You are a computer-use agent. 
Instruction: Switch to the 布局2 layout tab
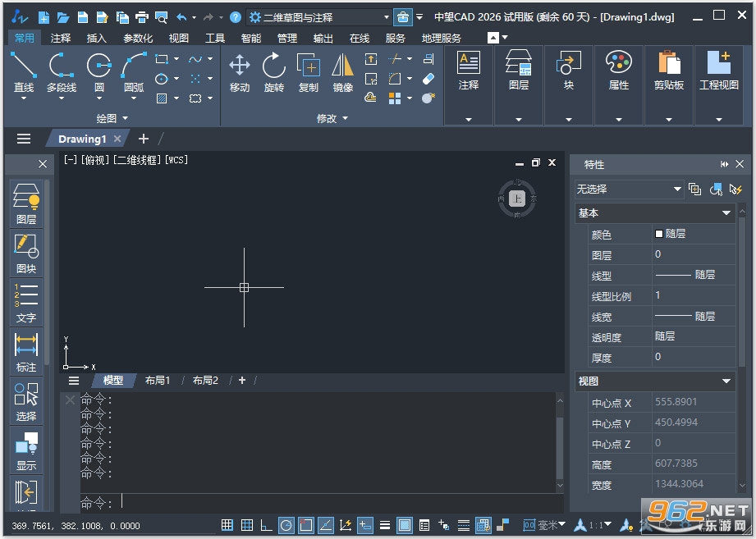click(205, 381)
